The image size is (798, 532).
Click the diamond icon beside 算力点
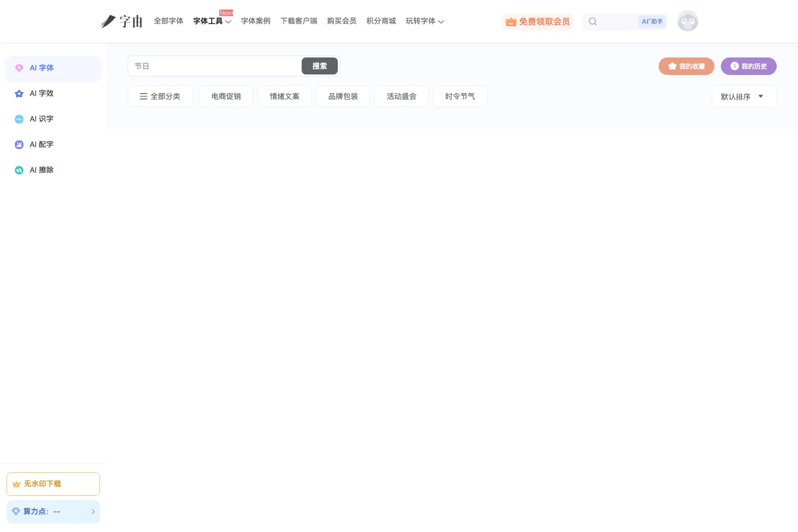[x=16, y=511]
